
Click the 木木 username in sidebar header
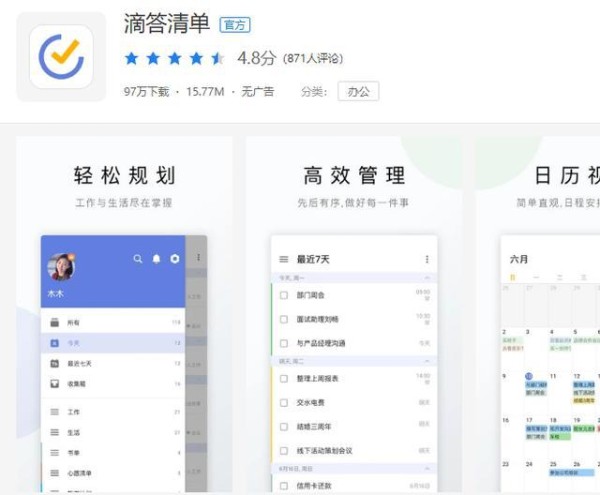click(55, 293)
